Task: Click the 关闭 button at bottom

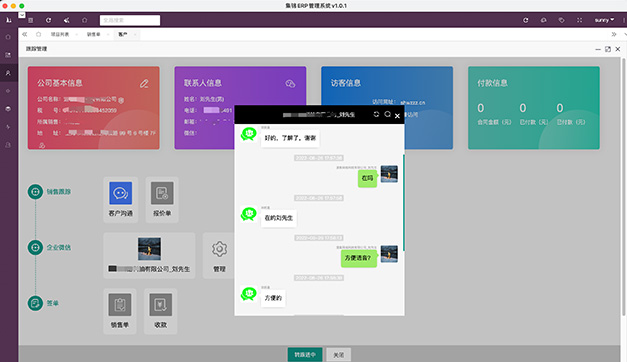Action: [338, 355]
